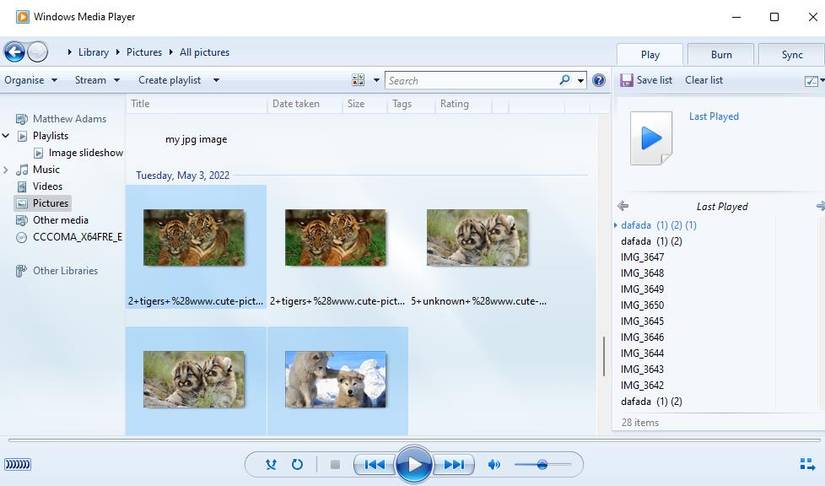Switch to the Sync tab
Screen dimensions: 825x486
click(791, 55)
